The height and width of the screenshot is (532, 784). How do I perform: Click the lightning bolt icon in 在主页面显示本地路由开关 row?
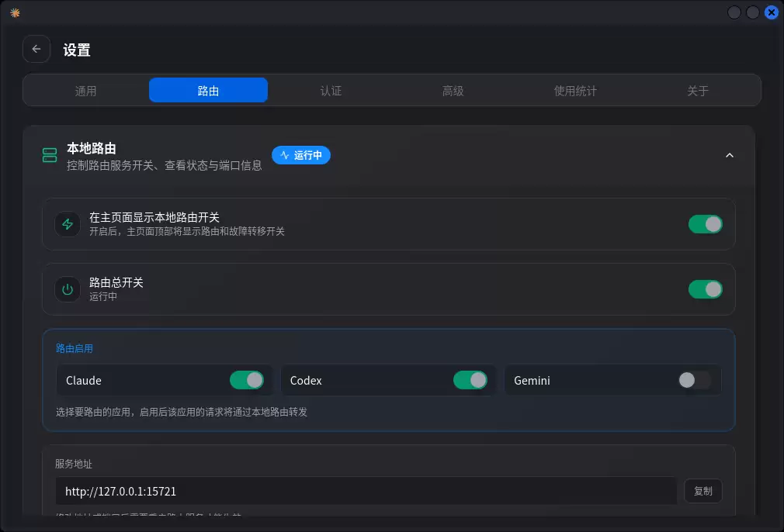pyautogui.click(x=68, y=224)
